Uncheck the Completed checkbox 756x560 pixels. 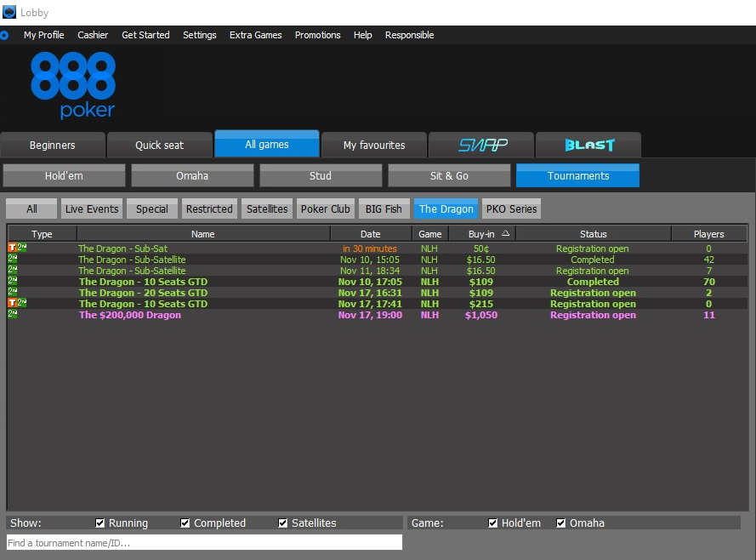pos(185,523)
